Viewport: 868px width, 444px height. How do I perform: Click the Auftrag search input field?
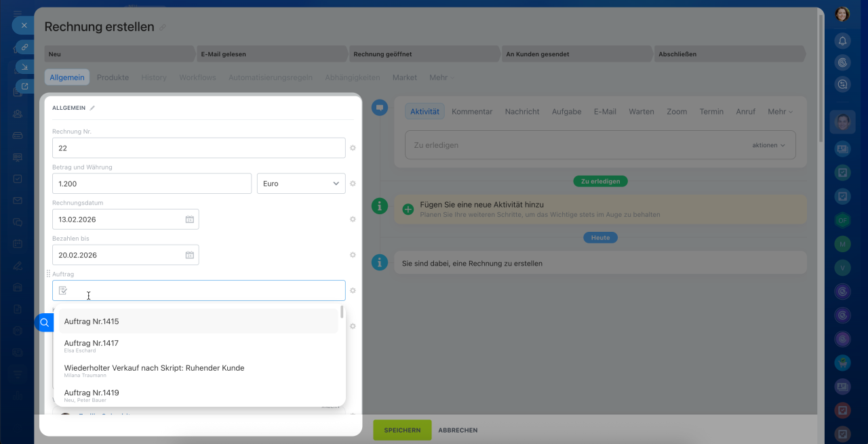point(203,291)
